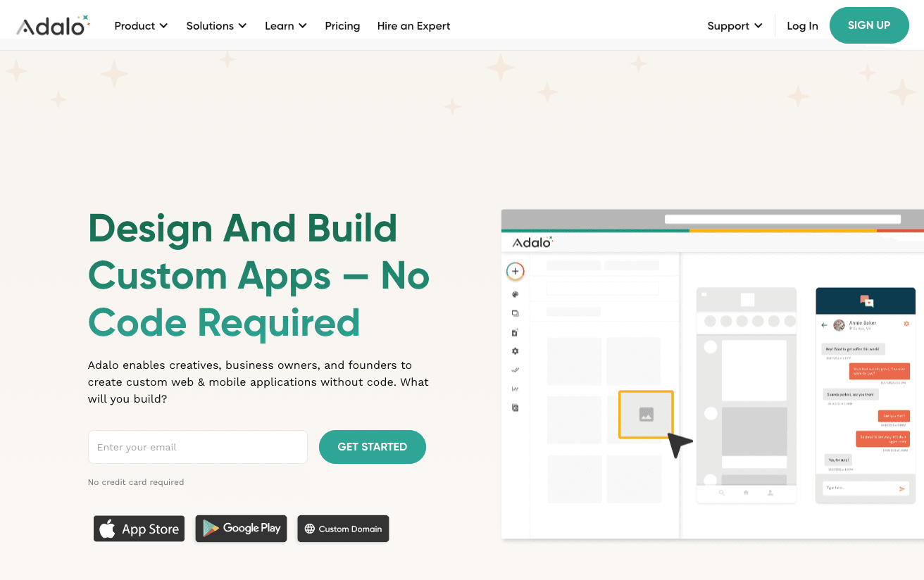The height and width of the screenshot is (580, 924).
Task: Open the Product dropdown menu
Action: [x=141, y=26]
